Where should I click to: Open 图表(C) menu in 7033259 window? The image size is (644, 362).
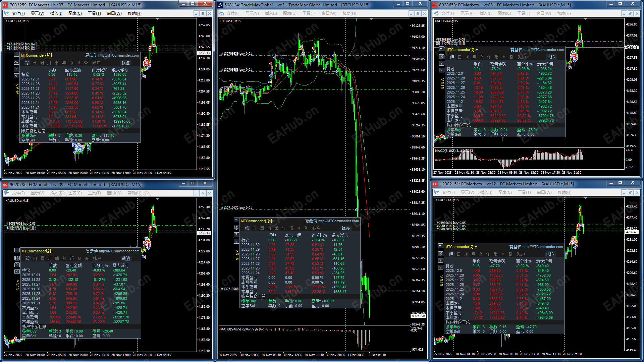click(75, 13)
